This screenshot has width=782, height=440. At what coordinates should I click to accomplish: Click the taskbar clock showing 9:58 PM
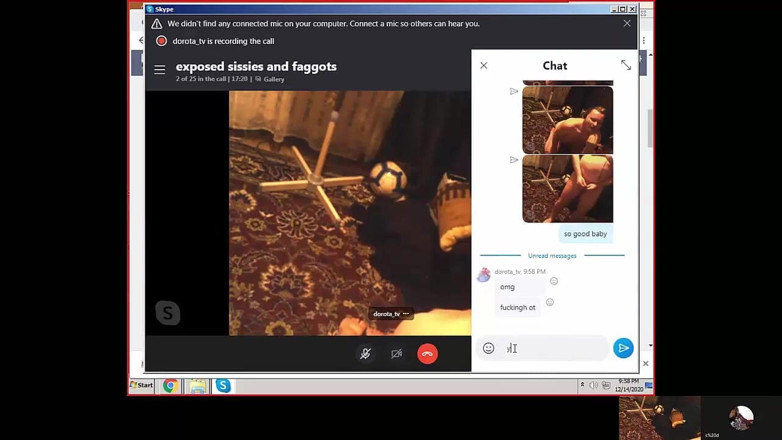(x=629, y=385)
